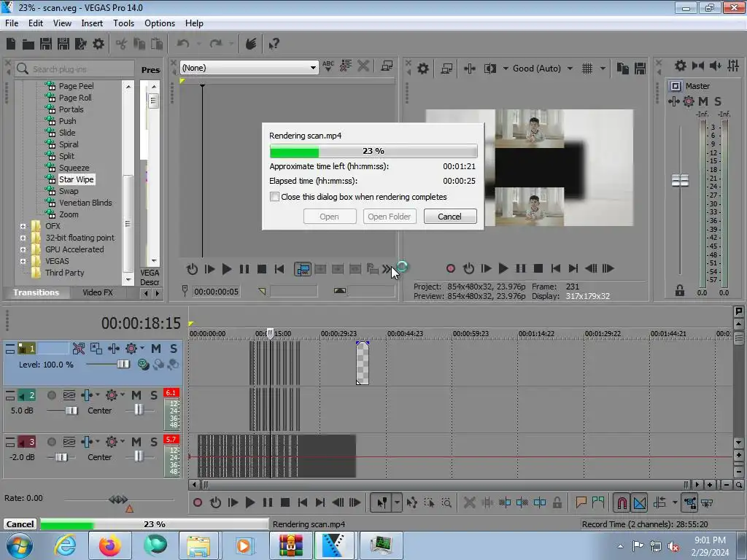
Task: Click the Master bus volume fader
Action: tap(680, 181)
